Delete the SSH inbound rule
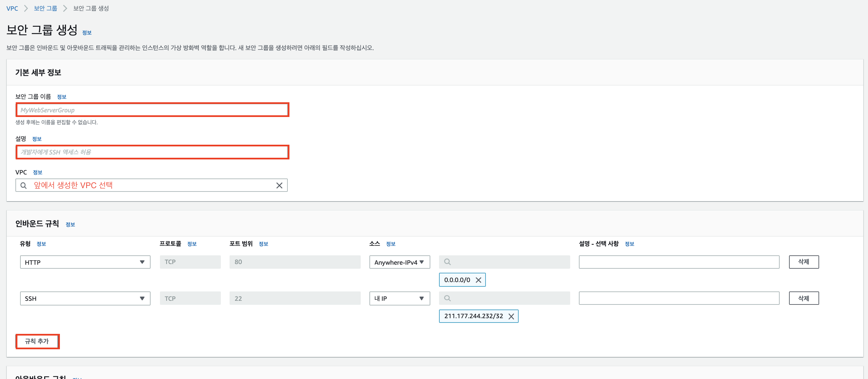Image resolution: width=868 pixels, height=379 pixels. tap(803, 298)
